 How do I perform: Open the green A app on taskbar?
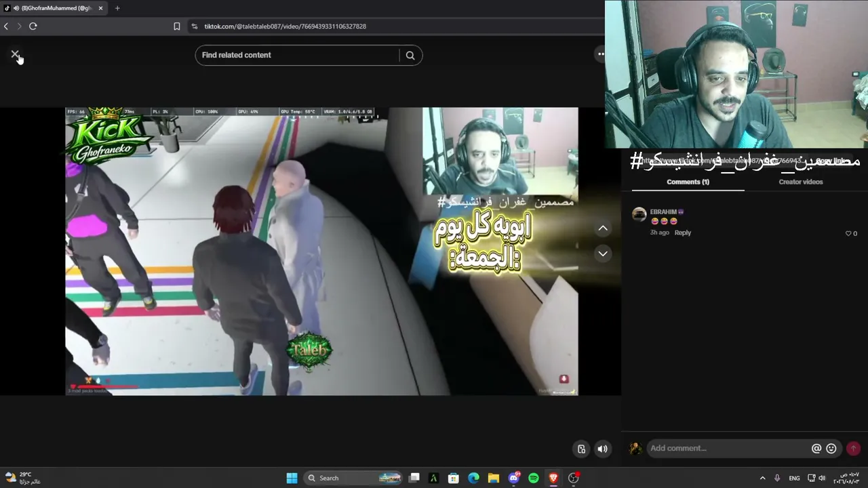coord(434,478)
